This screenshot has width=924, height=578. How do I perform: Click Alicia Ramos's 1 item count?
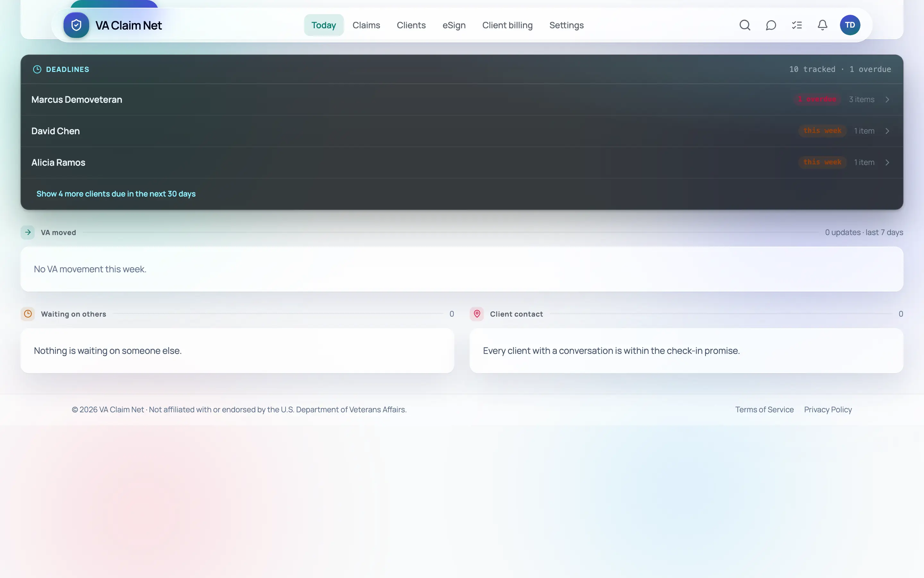(x=864, y=162)
